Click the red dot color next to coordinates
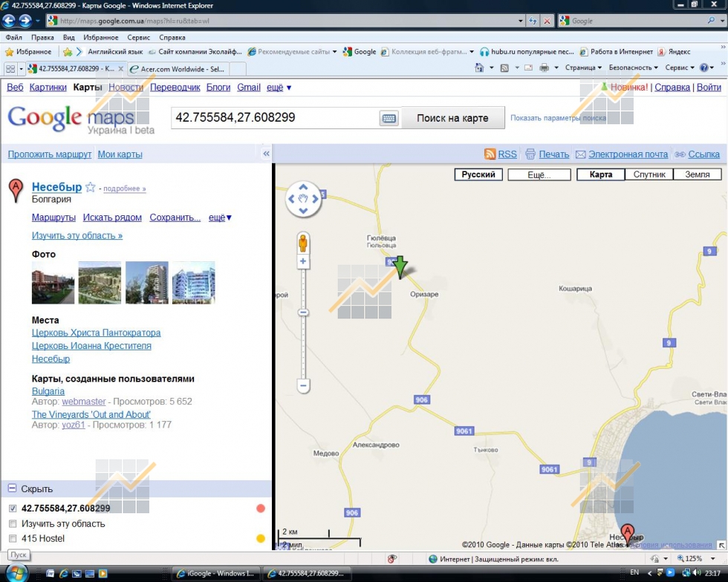Screen dimensions: 728x582 pyautogui.click(x=261, y=509)
